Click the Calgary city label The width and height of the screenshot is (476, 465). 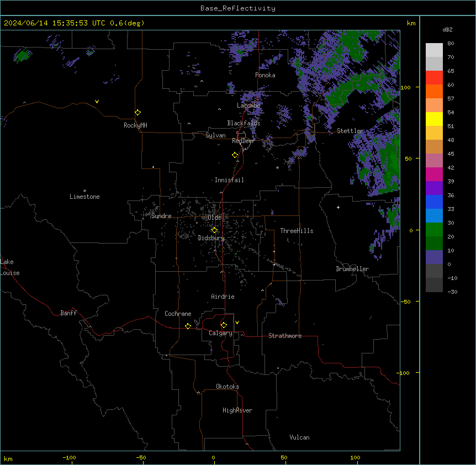[x=220, y=333]
